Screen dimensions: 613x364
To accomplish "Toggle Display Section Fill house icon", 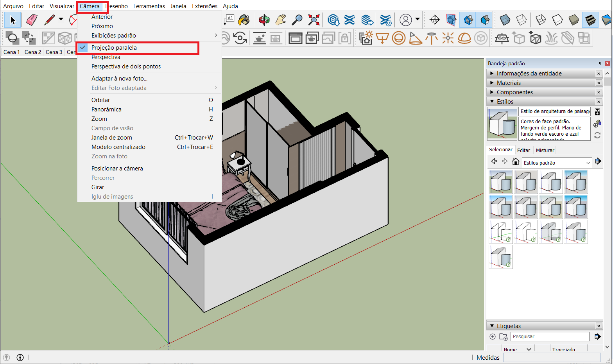I will (x=485, y=20).
